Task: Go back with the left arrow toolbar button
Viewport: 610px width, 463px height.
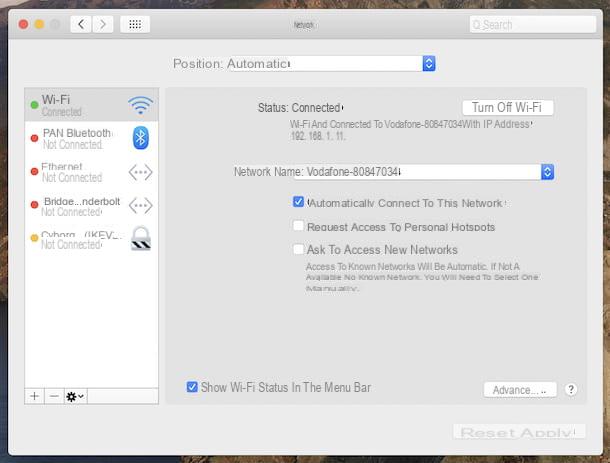Action: pos(81,25)
